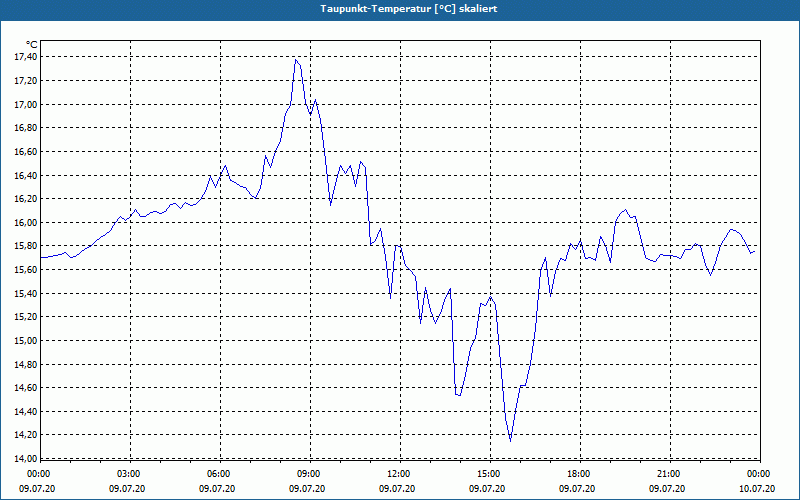Pick the 15,80 y-axis label

click(26, 246)
